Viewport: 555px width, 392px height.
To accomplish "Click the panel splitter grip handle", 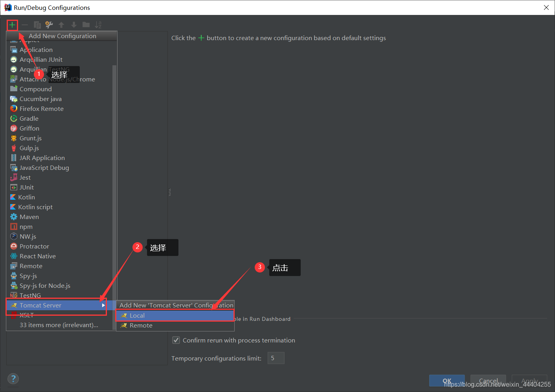I will tap(169, 192).
